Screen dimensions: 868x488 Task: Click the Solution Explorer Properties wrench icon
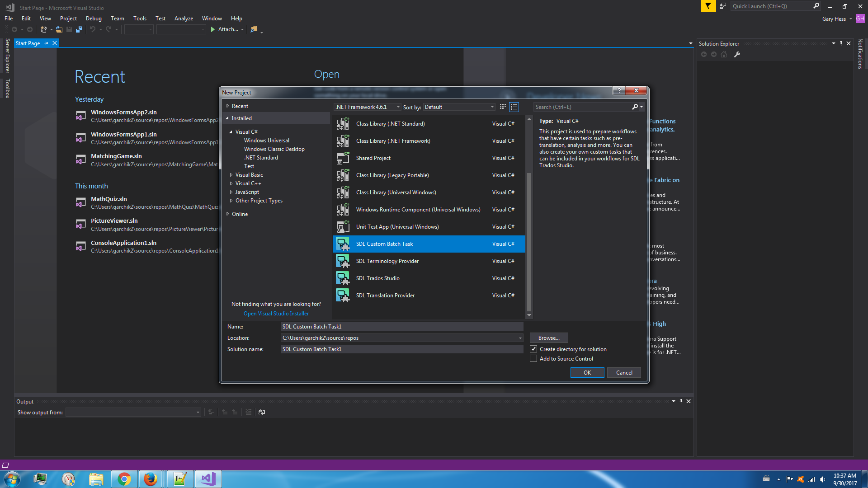click(737, 55)
